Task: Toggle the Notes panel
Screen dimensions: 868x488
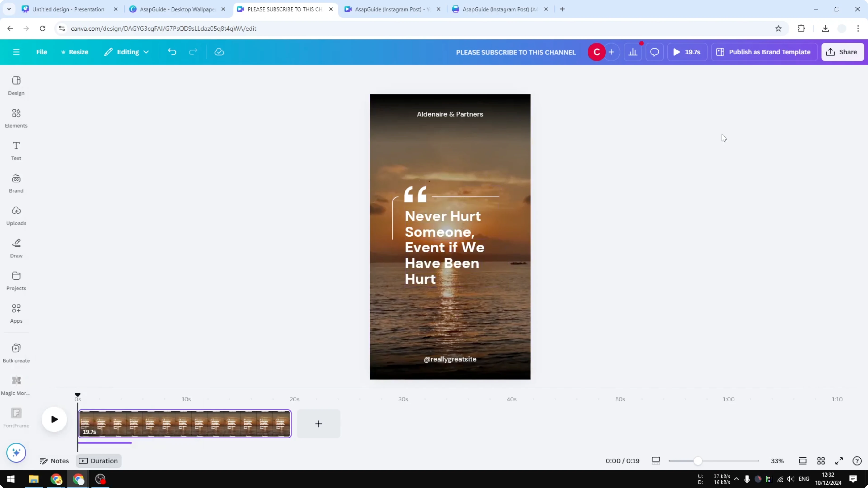Action: 54,461
